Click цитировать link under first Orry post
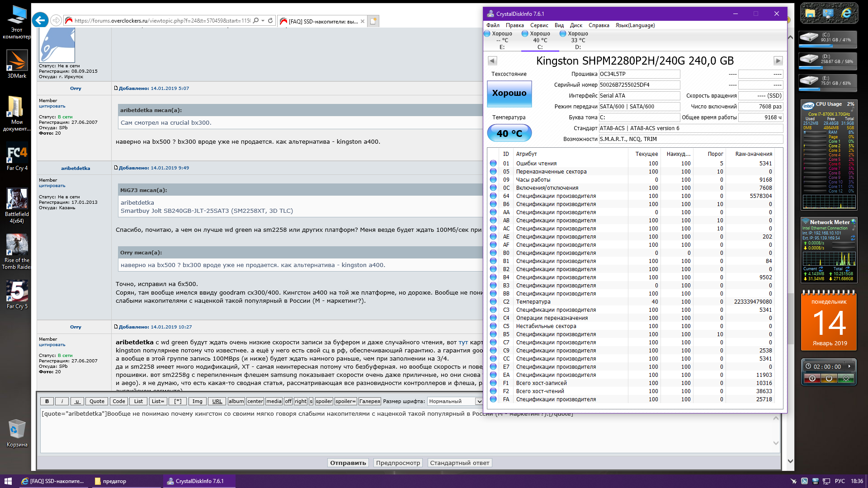 [52, 106]
